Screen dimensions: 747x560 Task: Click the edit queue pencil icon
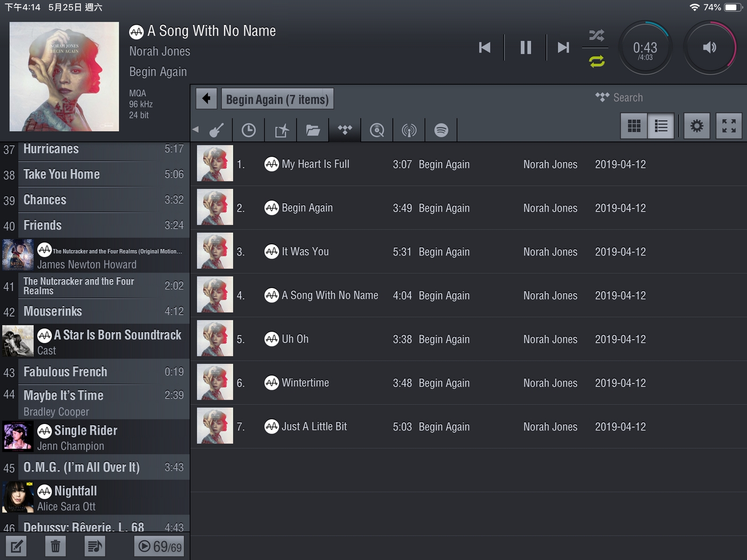[x=16, y=546]
